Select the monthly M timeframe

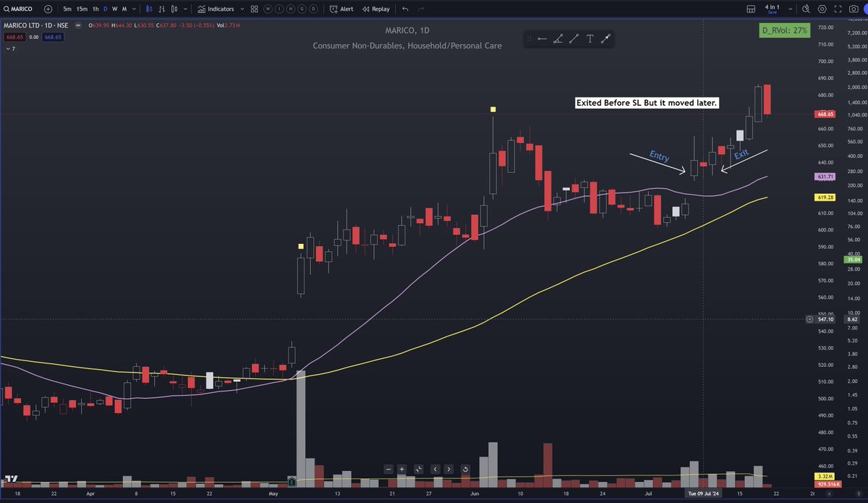click(x=124, y=9)
